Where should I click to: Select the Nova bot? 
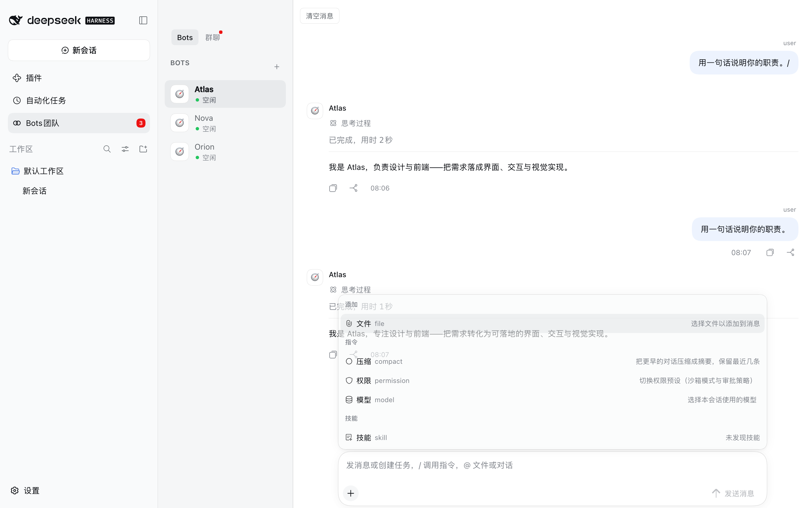[225, 123]
